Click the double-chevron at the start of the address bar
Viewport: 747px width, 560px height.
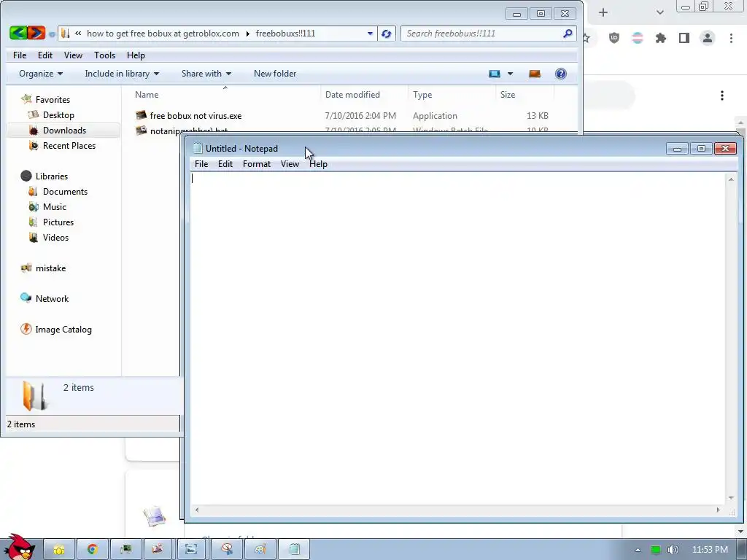click(78, 34)
